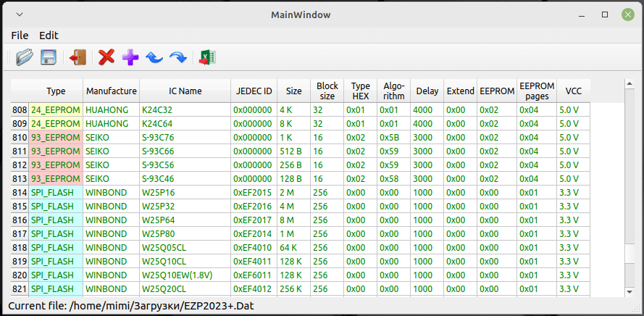Click the exit door icon
644x316 pixels.
coord(78,57)
